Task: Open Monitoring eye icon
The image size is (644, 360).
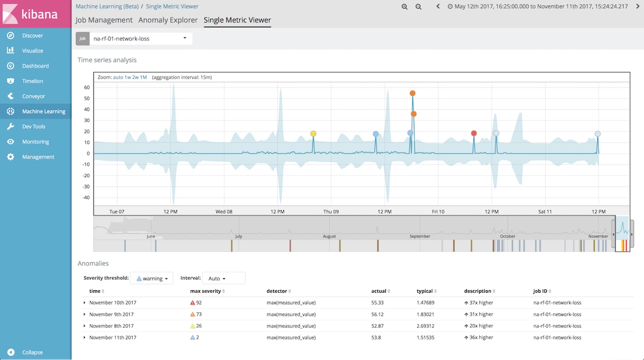Action: coord(10,142)
